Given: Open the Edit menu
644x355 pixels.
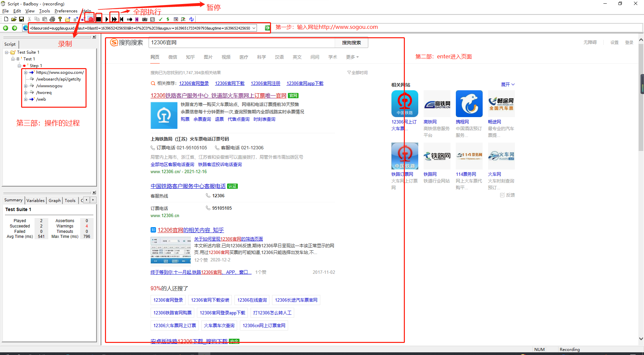Looking at the screenshot, I should [17, 11].
